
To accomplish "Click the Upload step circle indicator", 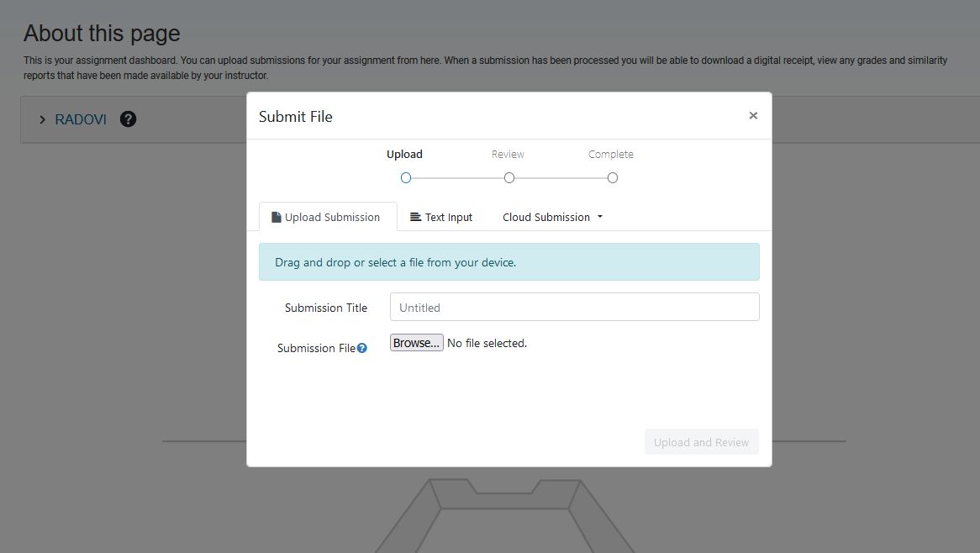I will point(406,178).
